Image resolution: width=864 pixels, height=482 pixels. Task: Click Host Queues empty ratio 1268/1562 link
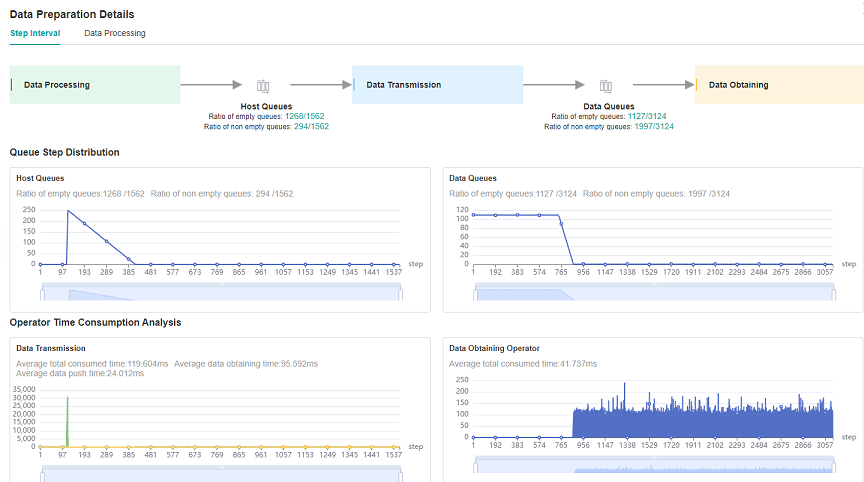306,116
